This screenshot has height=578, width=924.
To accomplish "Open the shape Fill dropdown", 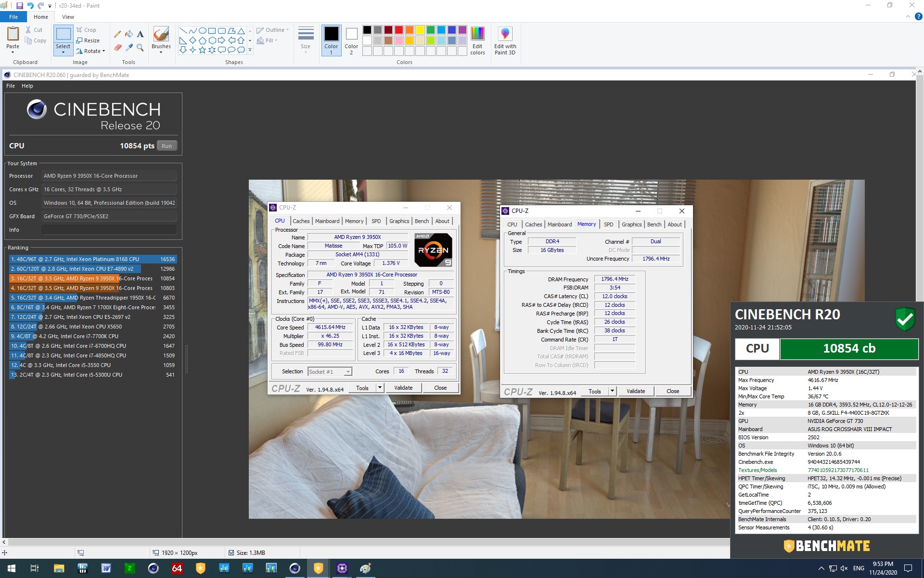I will click(x=267, y=40).
